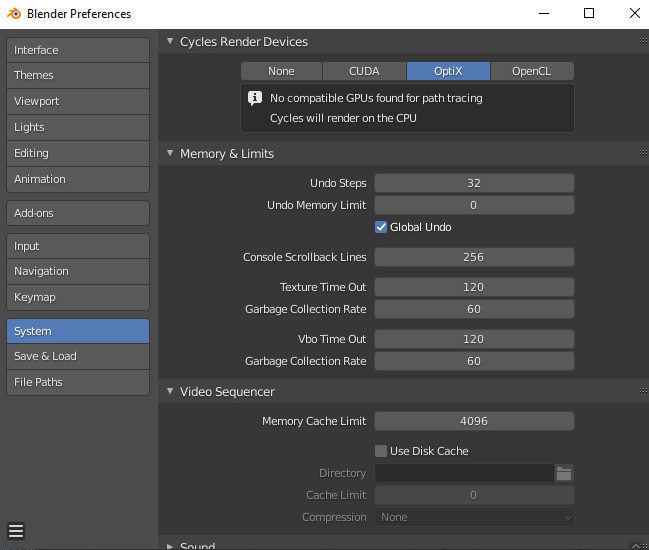Click the Console Scrollback Lines field
The width and height of the screenshot is (649, 550).
(474, 257)
